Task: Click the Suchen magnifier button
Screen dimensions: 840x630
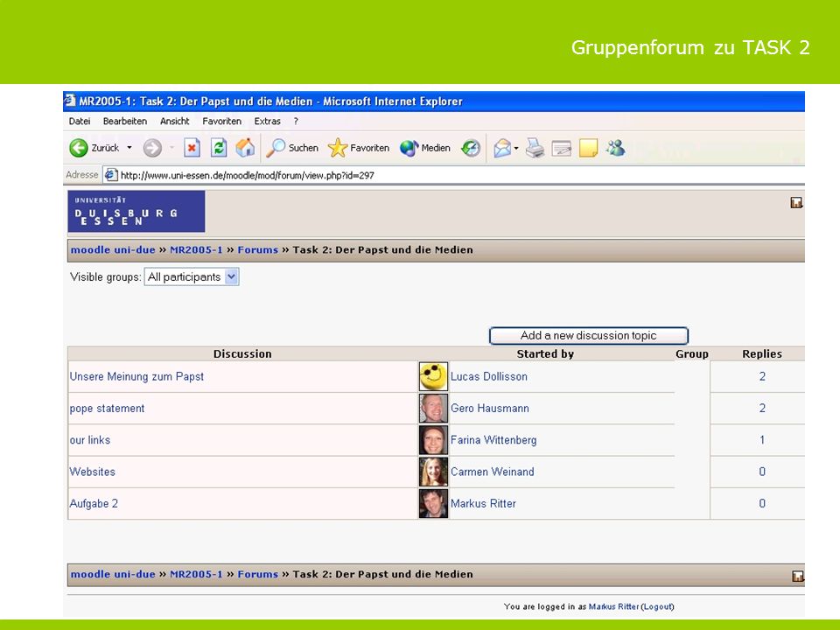Action: tap(292, 148)
